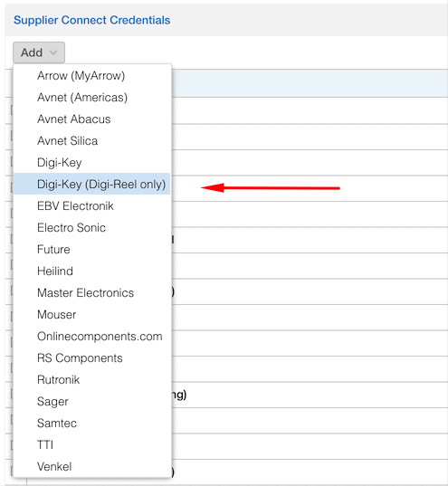Choose the plain Digi-Key option
448x486 pixels.
[91, 162]
